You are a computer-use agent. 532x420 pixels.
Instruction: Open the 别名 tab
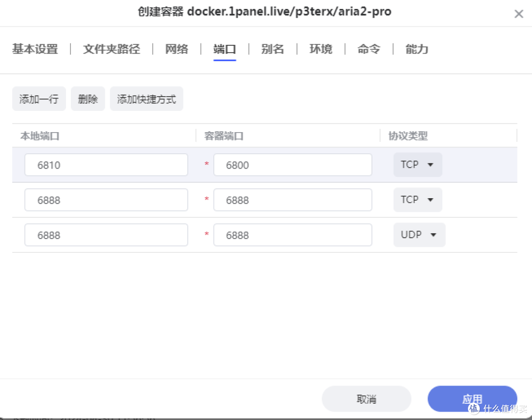[x=272, y=49]
